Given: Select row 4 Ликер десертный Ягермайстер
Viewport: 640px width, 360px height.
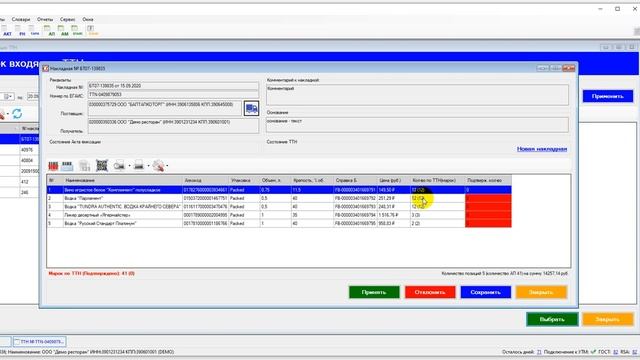Looking at the screenshot, I should [x=279, y=215].
